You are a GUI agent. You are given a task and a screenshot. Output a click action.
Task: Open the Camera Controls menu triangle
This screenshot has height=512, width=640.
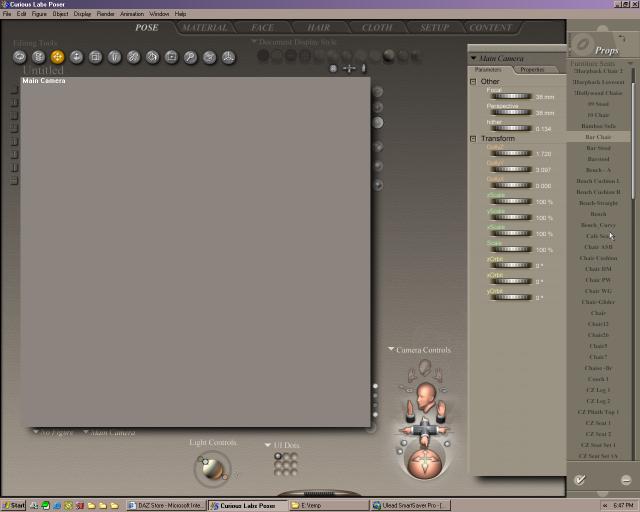tap(391, 349)
